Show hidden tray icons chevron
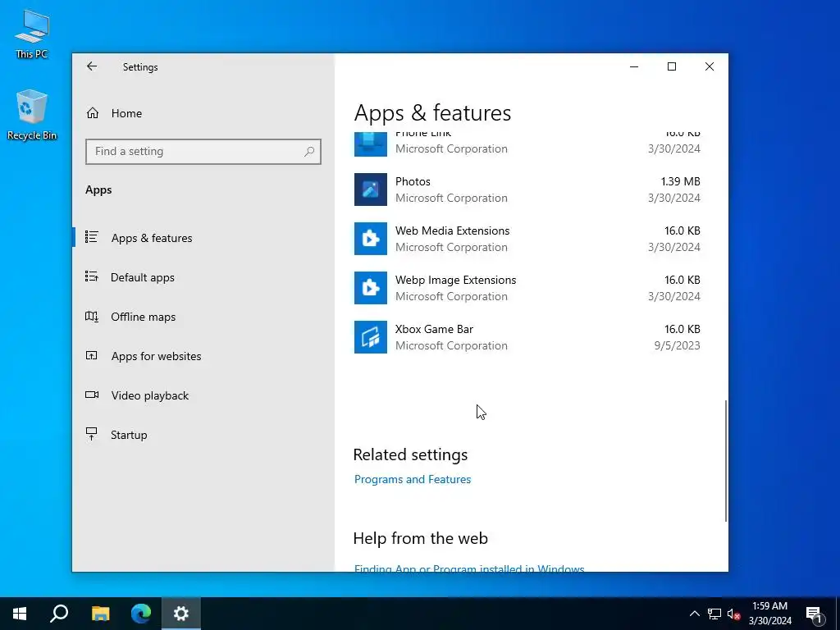 (694, 614)
